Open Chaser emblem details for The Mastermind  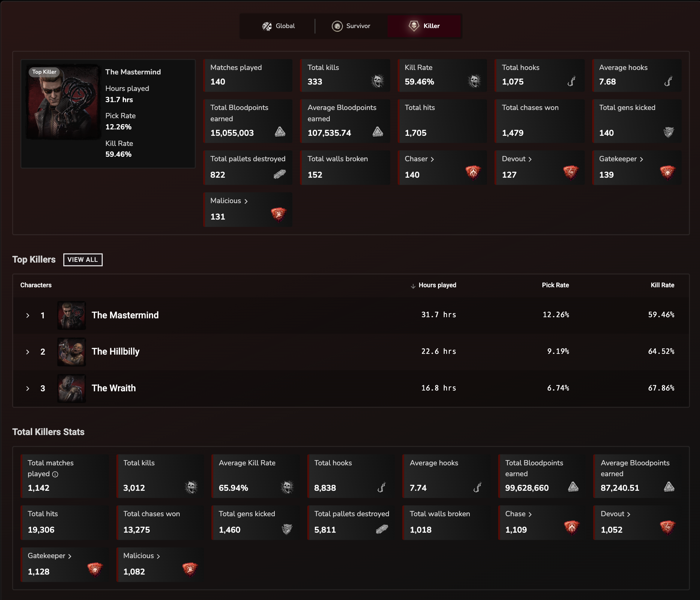point(419,159)
